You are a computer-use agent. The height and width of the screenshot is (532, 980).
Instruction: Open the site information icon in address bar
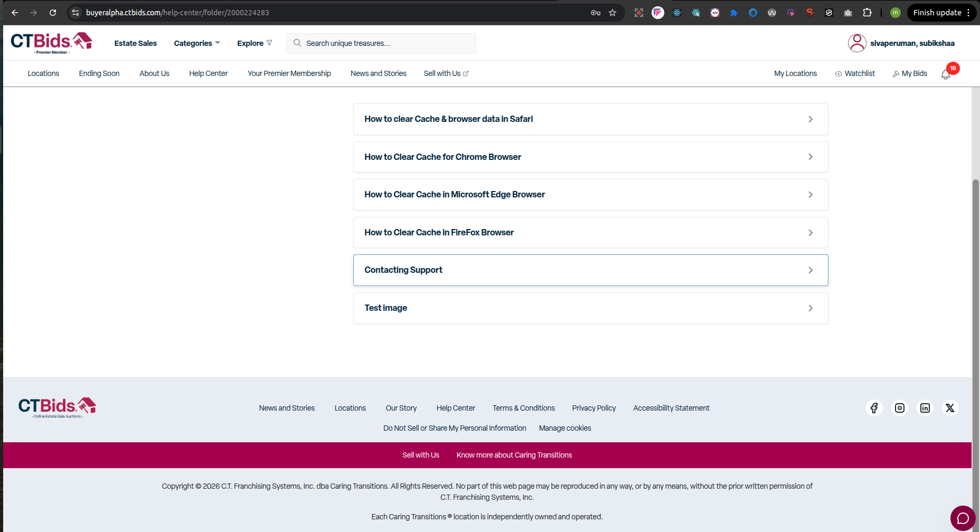tap(76, 13)
